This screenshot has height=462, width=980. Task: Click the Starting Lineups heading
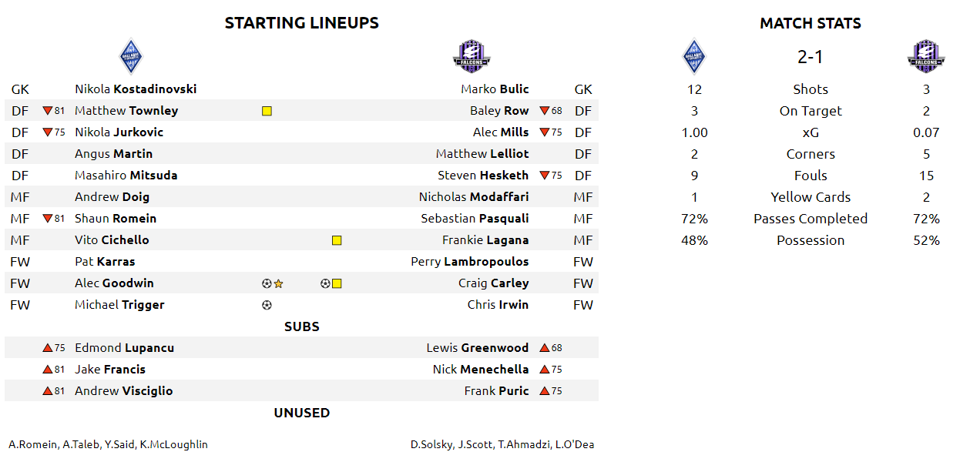[302, 23]
